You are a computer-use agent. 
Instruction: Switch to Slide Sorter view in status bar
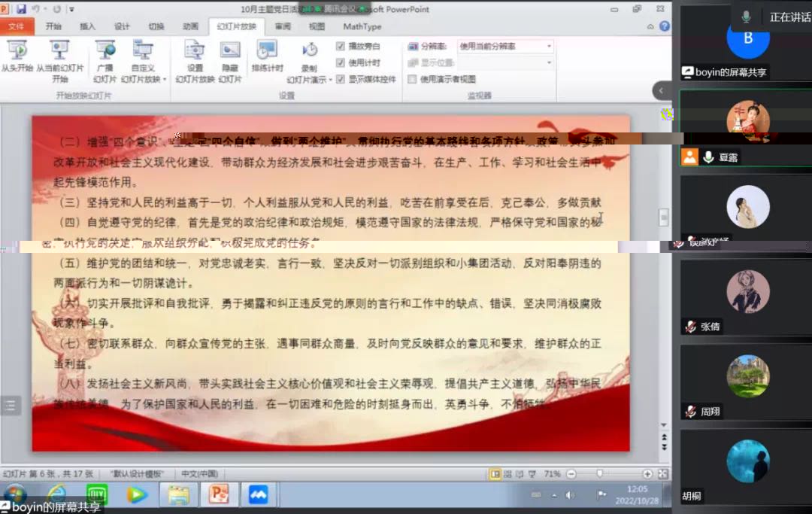507,473
